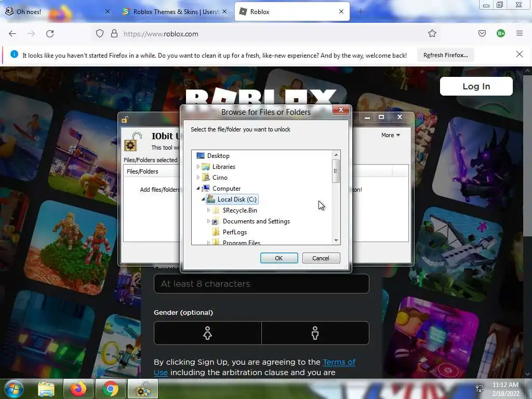The width and height of the screenshot is (532, 399).
Task: Open Google Chrome from the taskbar
Action: 111,389
